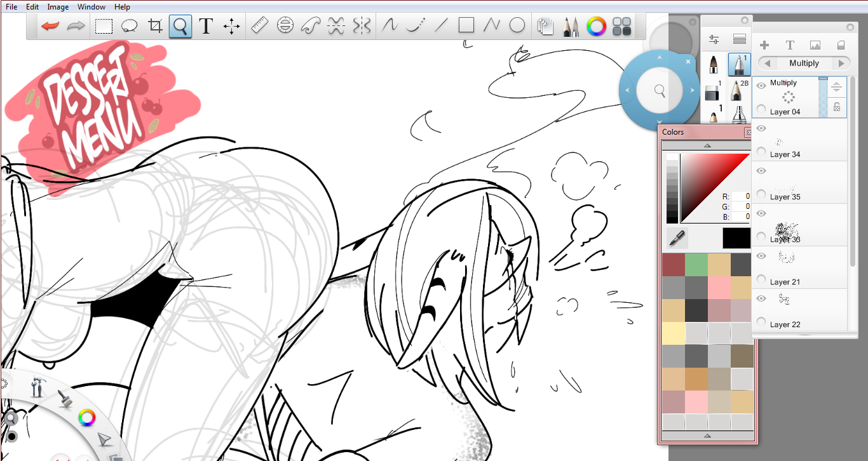Viewport: 868px width, 461px height.
Task: Select the Ellipse guide tool
Action: [x=285, y=26]
